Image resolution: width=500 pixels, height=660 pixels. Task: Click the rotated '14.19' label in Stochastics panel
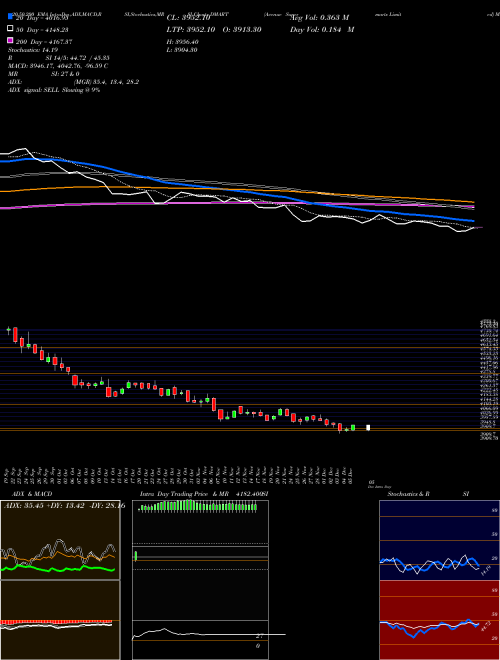click(x=486, y=570)
